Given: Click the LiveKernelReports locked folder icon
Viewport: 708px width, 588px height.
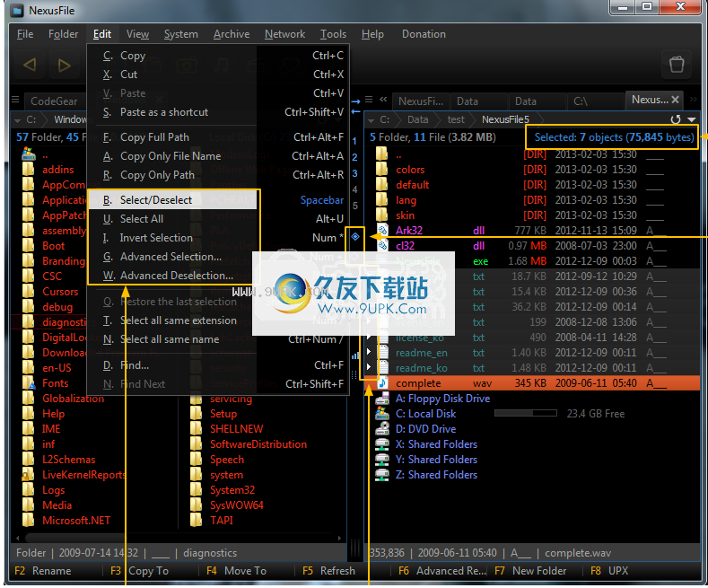Looking at the screenshot, I should [28, 475].
